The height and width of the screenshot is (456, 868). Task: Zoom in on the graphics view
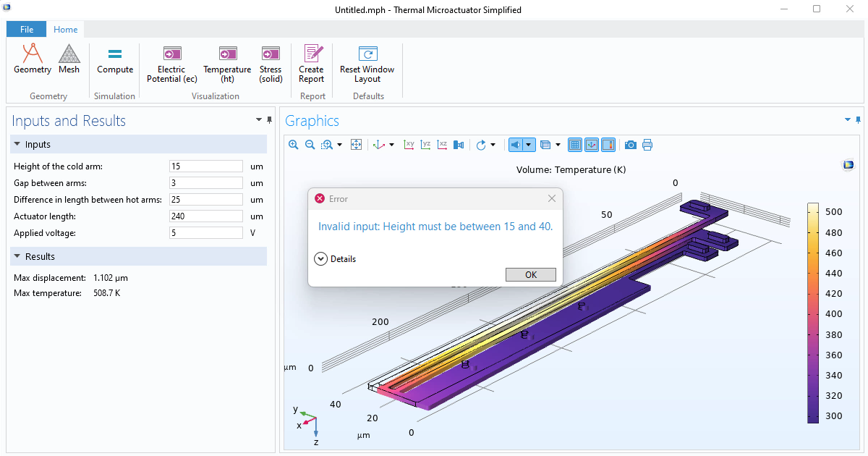[x=294, y=145]
